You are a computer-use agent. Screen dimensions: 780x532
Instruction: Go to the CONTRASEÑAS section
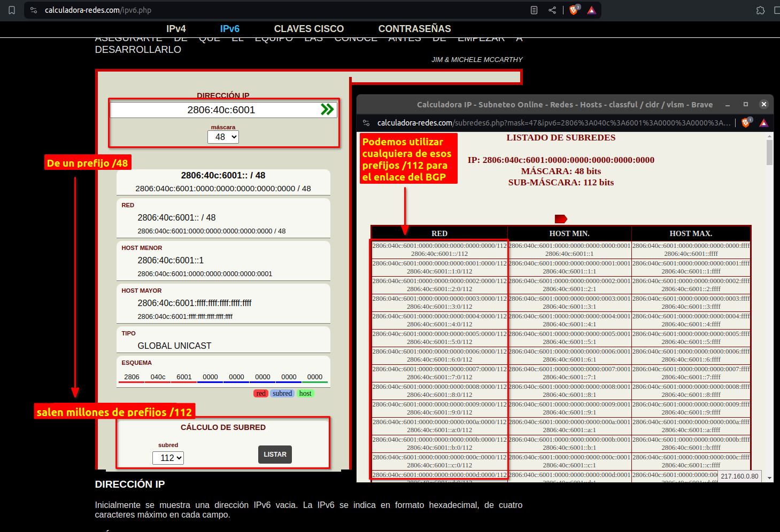tap(414, 29)
